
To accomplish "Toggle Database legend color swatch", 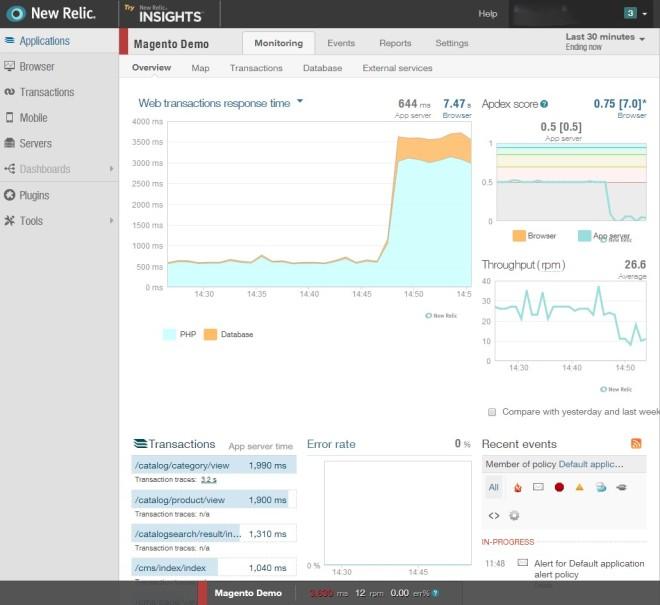I will (x=210, y=334).
